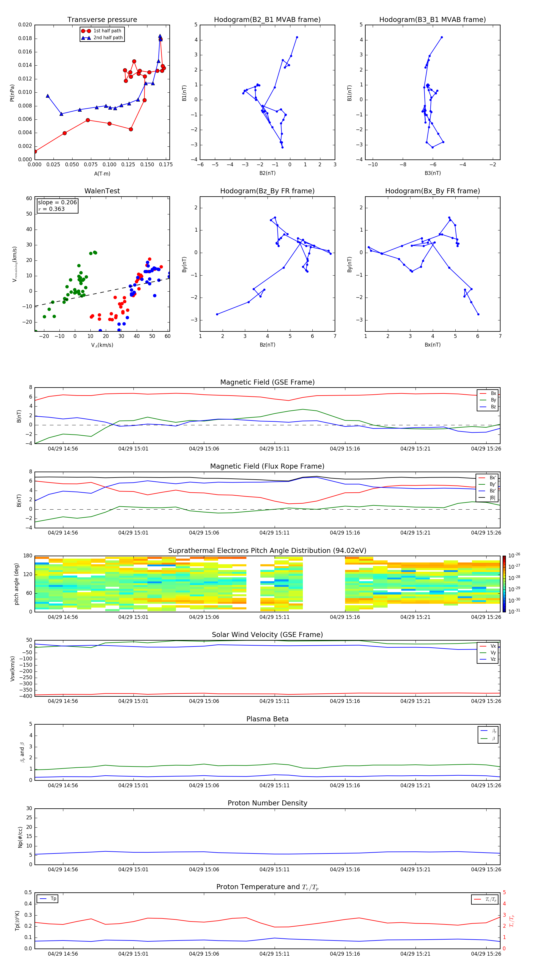
Task: Select '|B|' in the Flux Rope legend
Action: click(487, 498)
